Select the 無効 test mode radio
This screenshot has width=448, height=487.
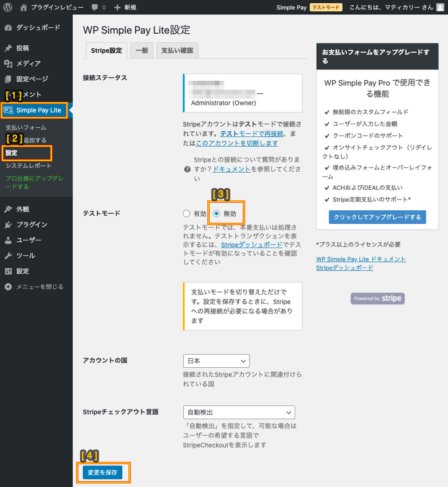point(216,214)
